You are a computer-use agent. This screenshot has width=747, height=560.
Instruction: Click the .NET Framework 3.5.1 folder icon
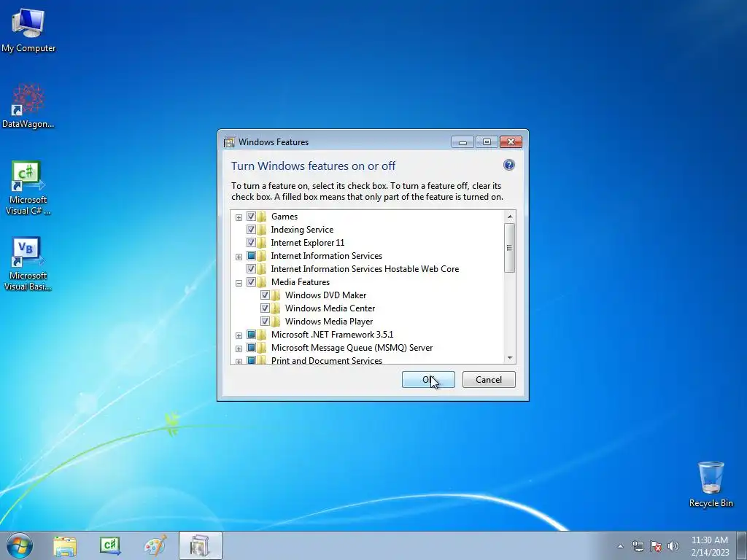click(x=262, y=335)
